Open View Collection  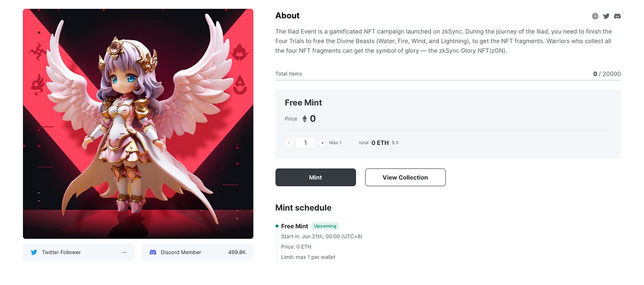(405, 177)
